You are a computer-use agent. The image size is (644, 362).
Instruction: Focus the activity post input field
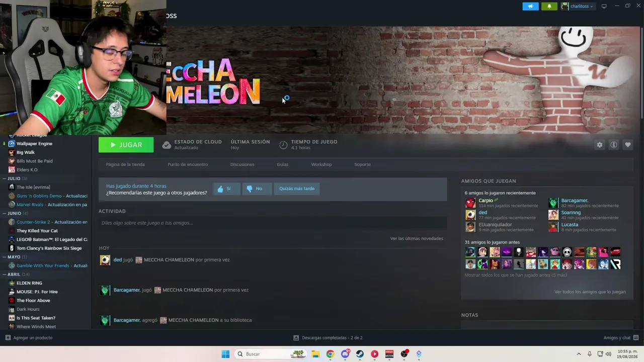point(273,223)
